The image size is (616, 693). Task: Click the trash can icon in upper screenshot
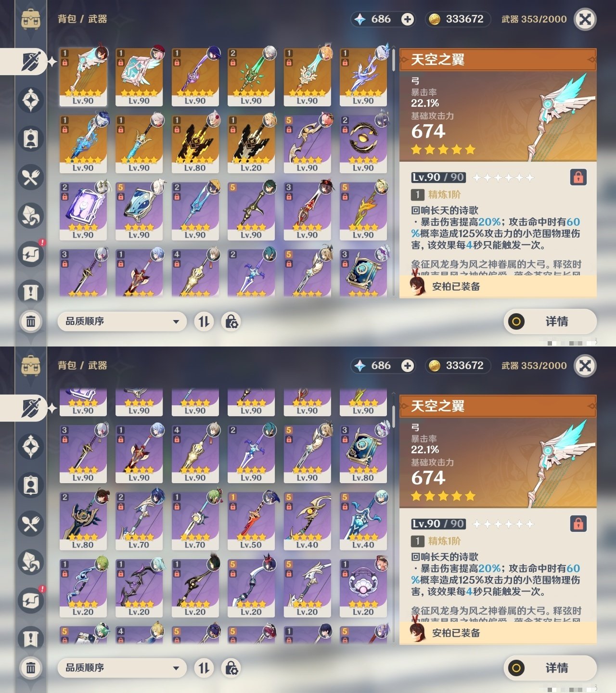click(x=31, y=321)
